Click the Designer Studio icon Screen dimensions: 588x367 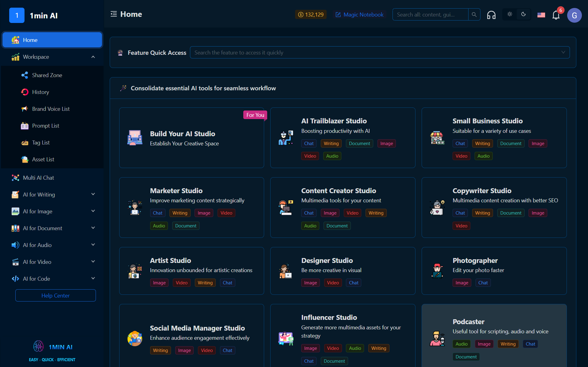pyautogui.click(x=286, y=271)
